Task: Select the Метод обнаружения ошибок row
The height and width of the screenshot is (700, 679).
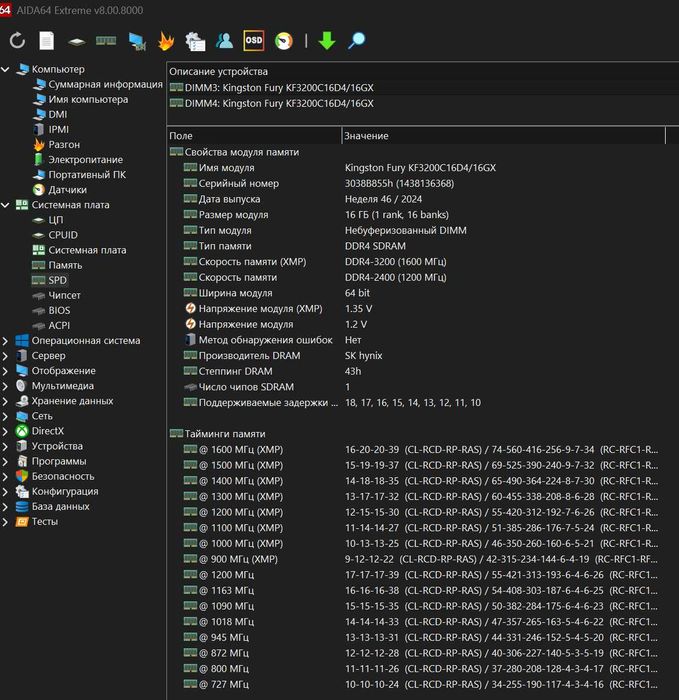Action: click(x=423, y=340)
